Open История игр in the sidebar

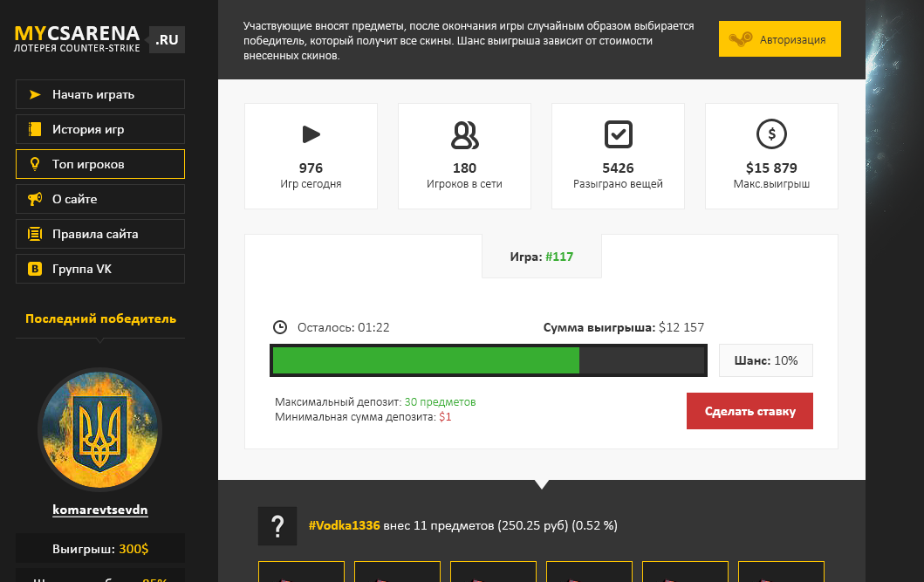click(x=100, y=129)
